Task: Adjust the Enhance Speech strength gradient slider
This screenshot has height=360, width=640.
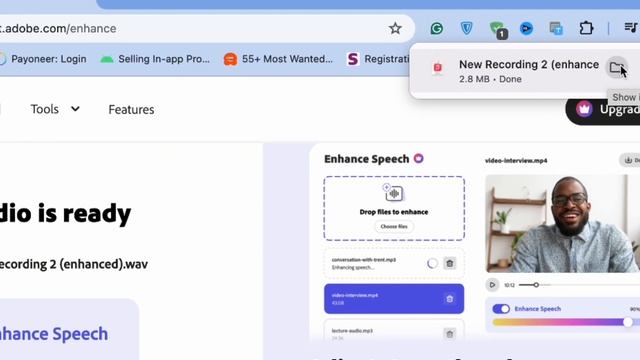Action: 566,322
